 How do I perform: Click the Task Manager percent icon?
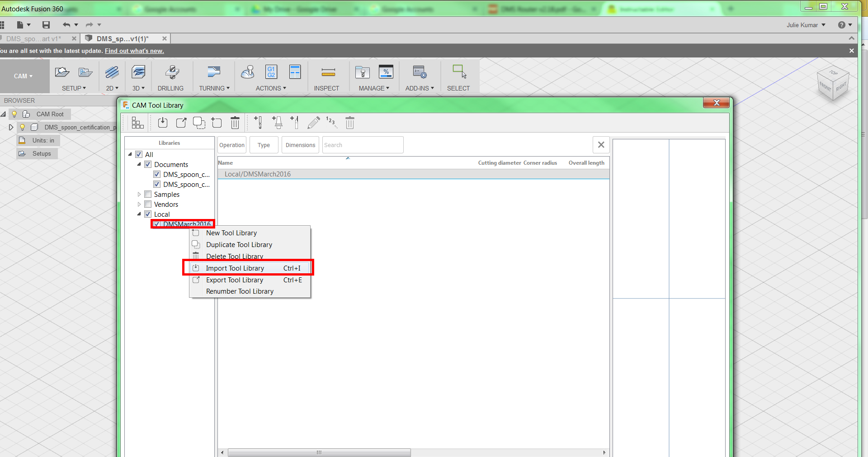click(386, 72)
